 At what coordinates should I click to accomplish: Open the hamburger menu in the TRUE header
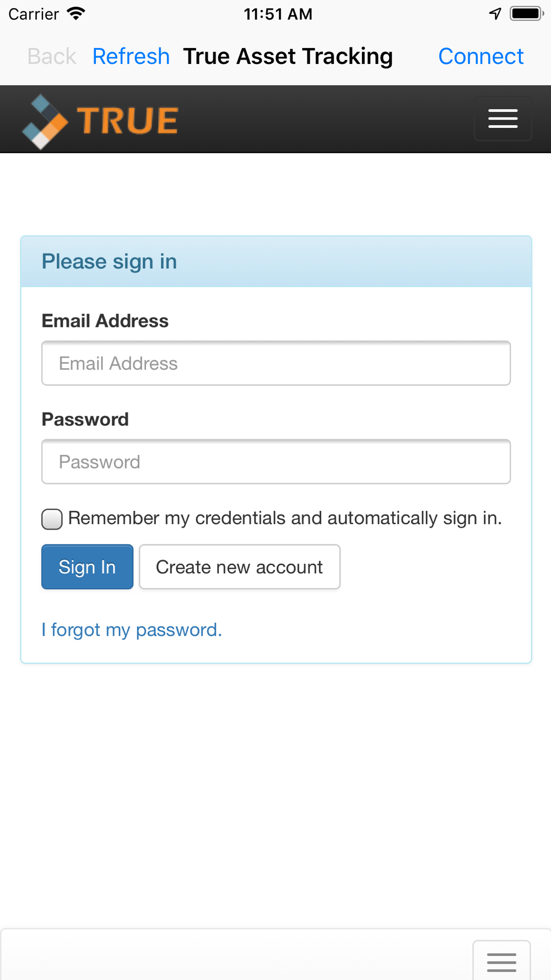tap(503, 119)
